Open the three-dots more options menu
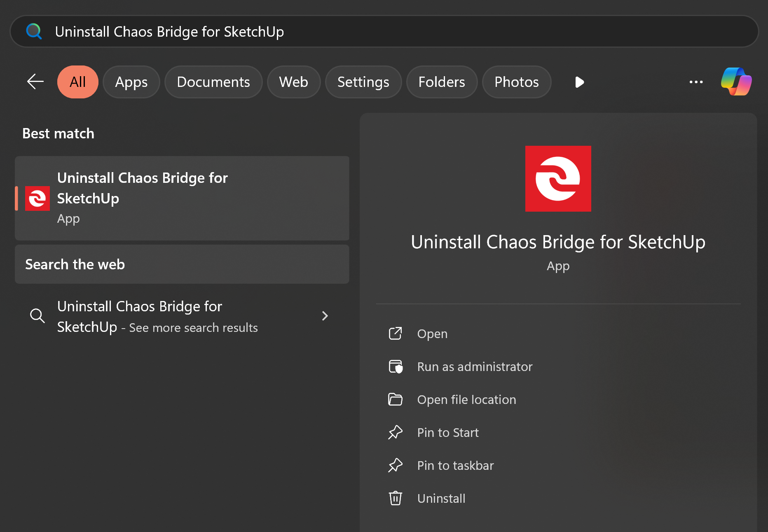Screen dimensions: 768x532 tap(696, 82)
